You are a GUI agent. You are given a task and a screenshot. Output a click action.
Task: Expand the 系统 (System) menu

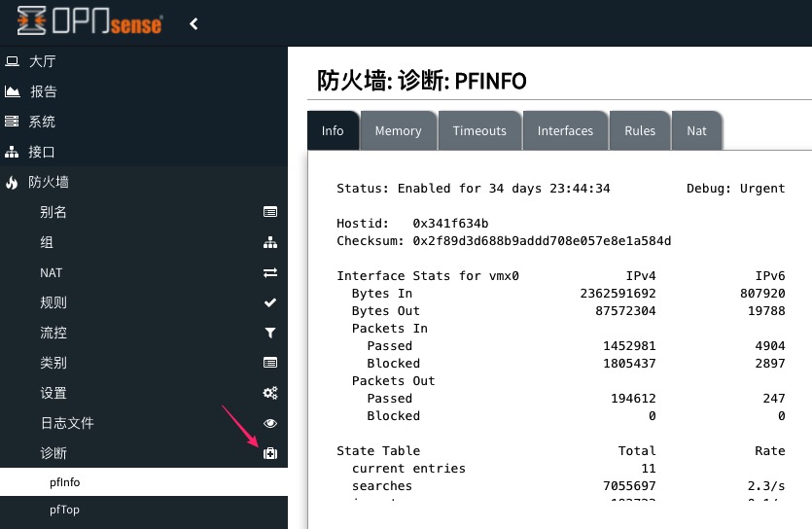pyautogui.click(x=42, y=122)
